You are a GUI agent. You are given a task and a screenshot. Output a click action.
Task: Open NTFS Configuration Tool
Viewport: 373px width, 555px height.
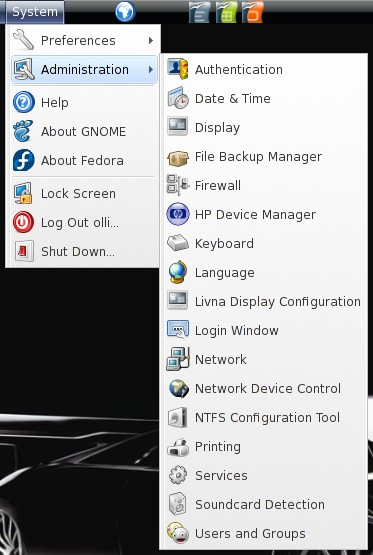click(x=264, y=418)
